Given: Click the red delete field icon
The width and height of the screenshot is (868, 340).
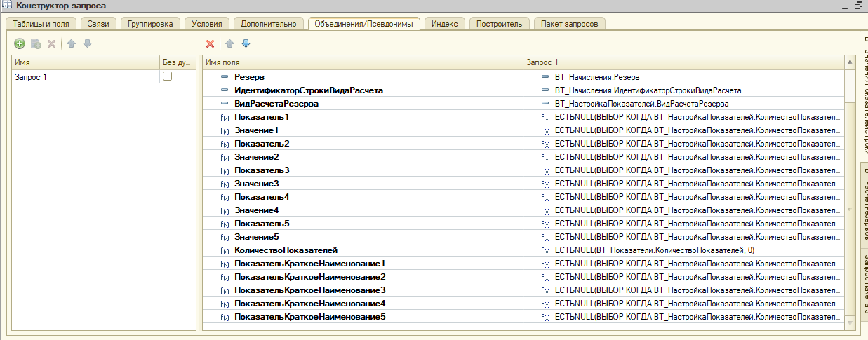Looking at the screenshot, I should (210, 43).
